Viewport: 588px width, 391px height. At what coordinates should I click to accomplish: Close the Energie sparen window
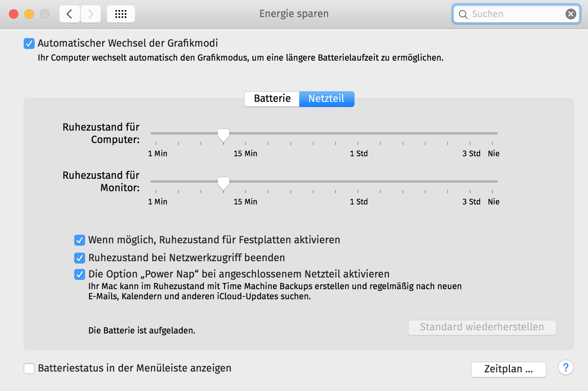(14, 14)
